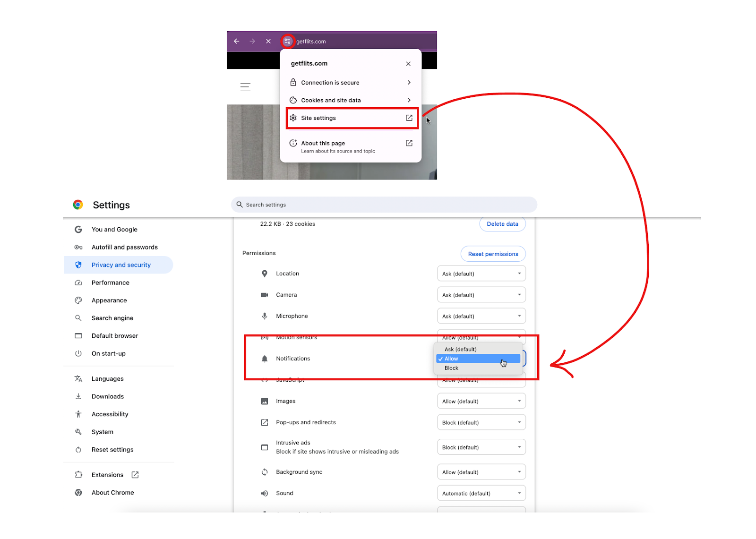Screen dimensions: 756x539
Task: Choose Block in Notifications dropdown
Action: 478,368
